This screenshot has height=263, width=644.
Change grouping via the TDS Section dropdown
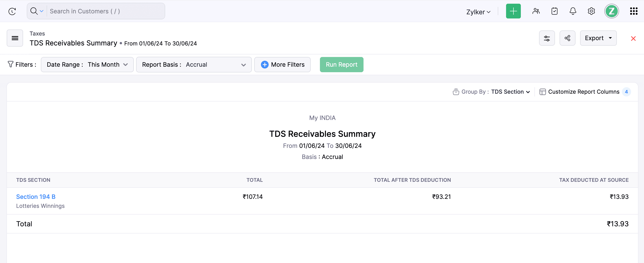click(x=510, y=92)
